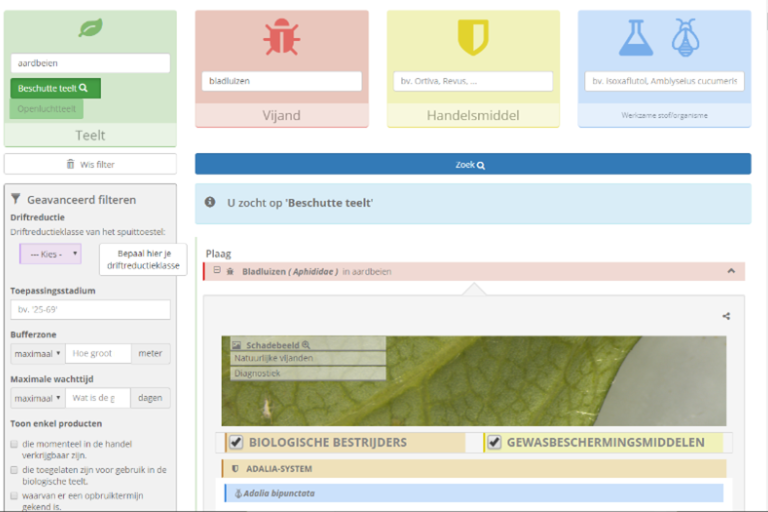Viewport: 768px width, 512px height.
Task: Click the green leaf Teelt icon
Action: [91, 27]
